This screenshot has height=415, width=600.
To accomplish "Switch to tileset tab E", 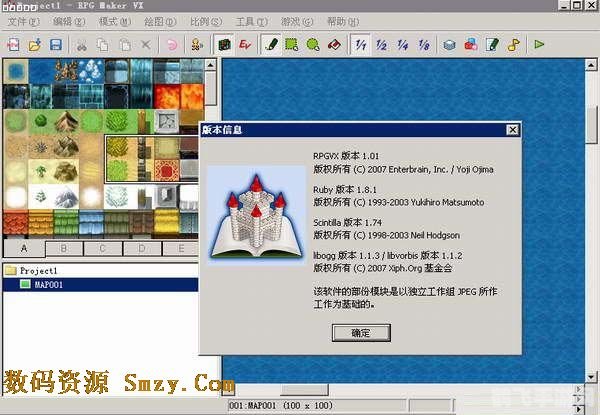I will coord(181,249).
